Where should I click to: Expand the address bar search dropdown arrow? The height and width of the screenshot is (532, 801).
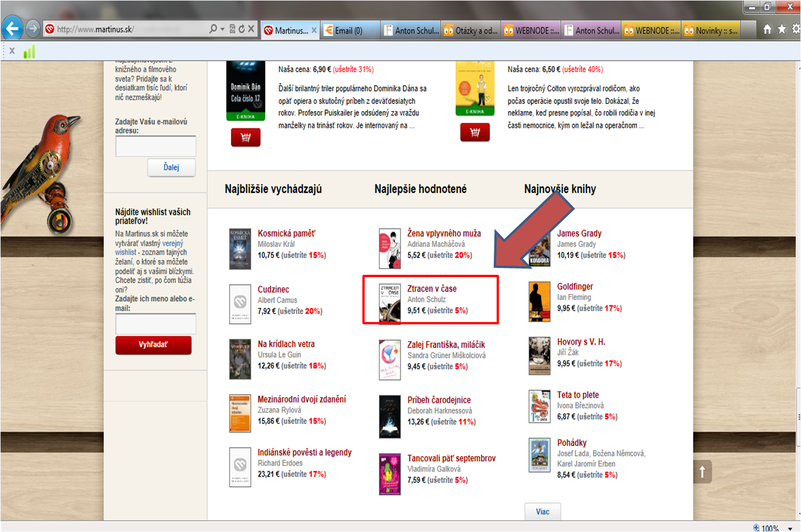[222, 28]
